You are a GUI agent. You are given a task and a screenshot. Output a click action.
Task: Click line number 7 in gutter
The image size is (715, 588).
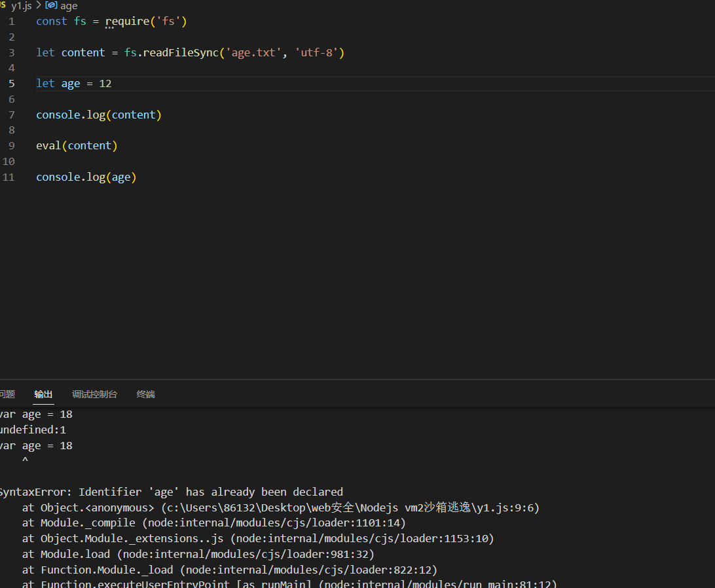pyautogui.click(x=11, y=115)
